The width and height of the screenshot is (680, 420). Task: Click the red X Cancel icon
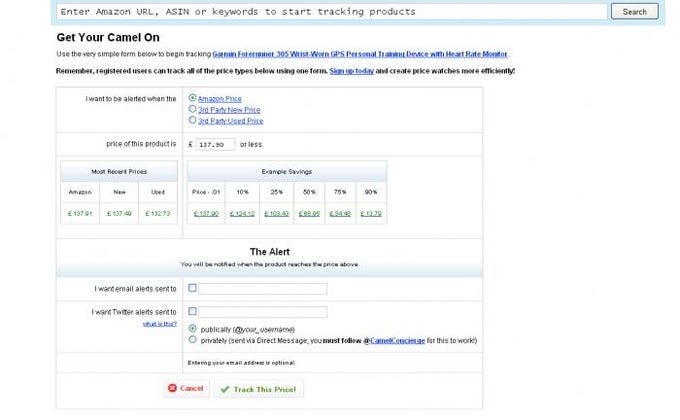(173, 388)
